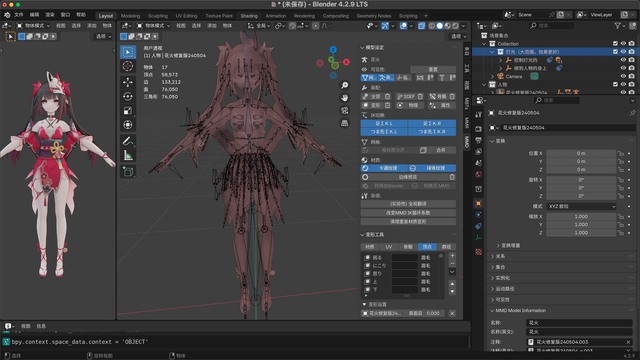Collapse the MMD Model Information section
The height and width of the screenshot is (360, 640).
pos(492,311)
